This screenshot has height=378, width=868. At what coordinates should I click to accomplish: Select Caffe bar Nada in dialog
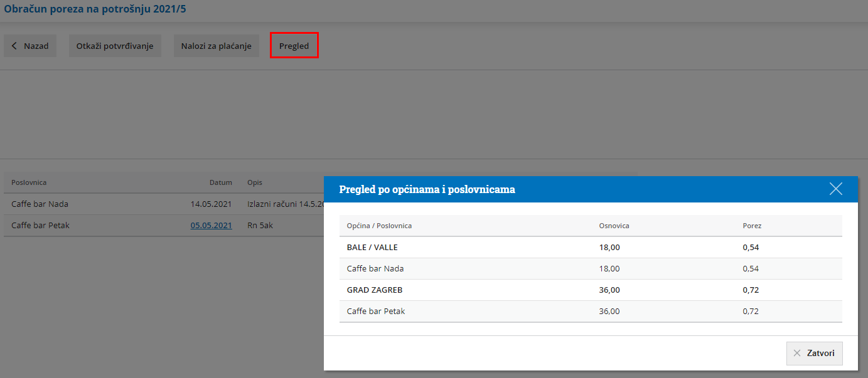pyautogui.click(x=375, y=268)
